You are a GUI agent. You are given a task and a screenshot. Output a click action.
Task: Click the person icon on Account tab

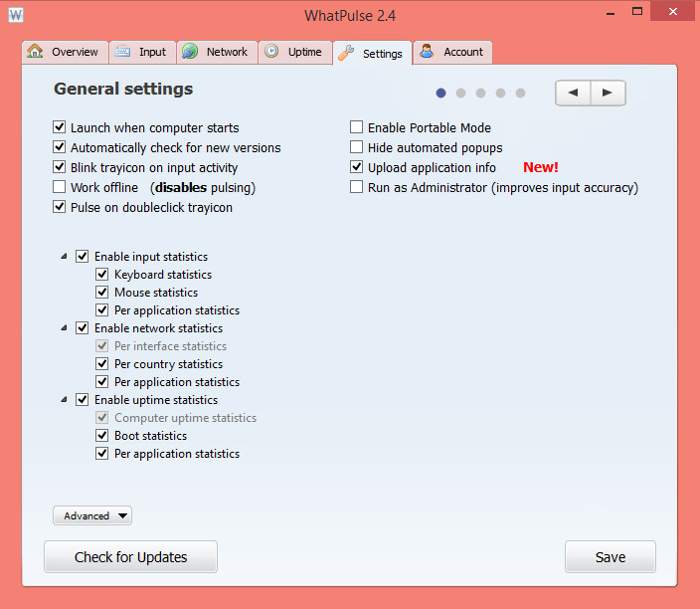point(427,51)
